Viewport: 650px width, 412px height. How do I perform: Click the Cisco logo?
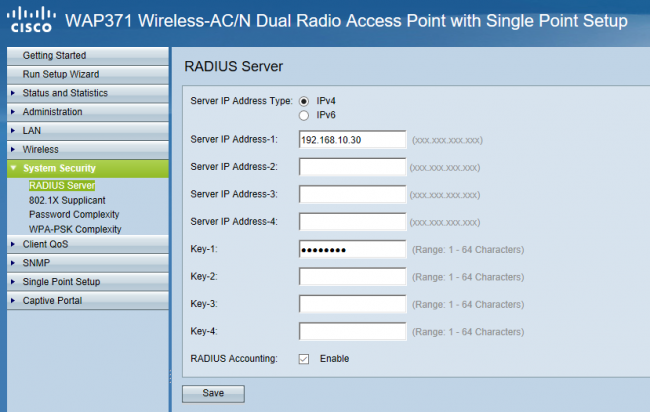(32, 20)
